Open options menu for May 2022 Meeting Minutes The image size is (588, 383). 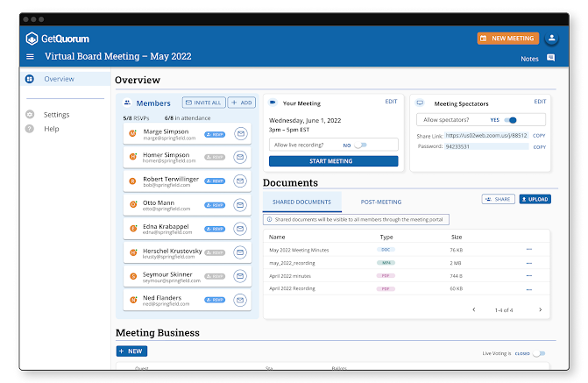coord(528,250)
